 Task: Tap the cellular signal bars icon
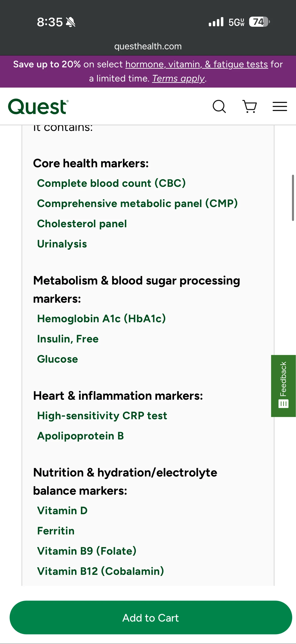(216, 22)
